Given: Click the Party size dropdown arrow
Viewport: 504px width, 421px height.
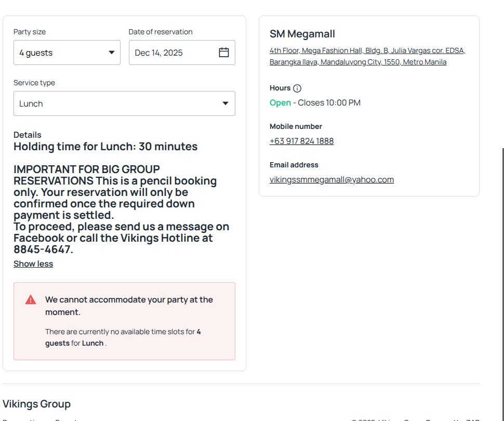Looking at the screenshot, I should pyautogui.click(x=111, y=52).
